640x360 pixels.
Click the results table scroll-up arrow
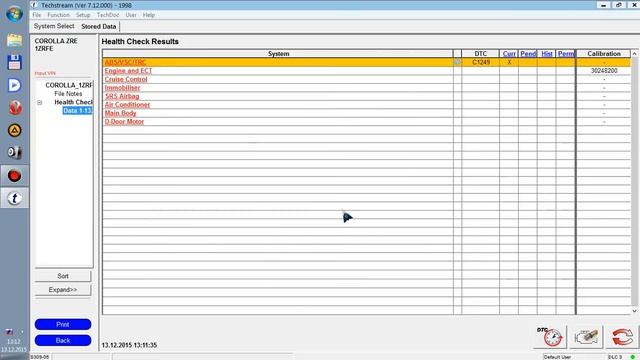point(634,53)
